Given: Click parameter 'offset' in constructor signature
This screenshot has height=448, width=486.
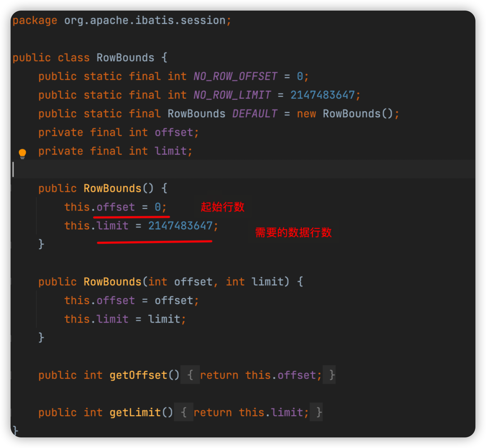Looking at the screenshot, I should 193,282.
